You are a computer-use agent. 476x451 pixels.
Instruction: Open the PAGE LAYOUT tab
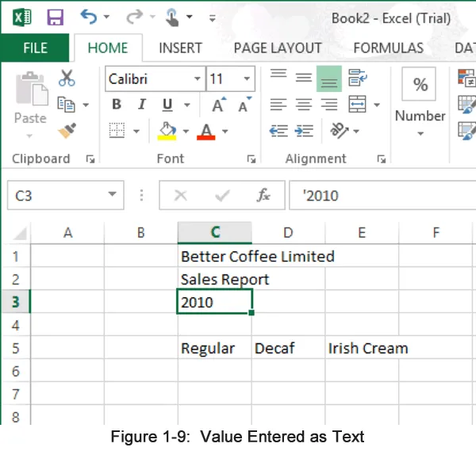(278, 48)
